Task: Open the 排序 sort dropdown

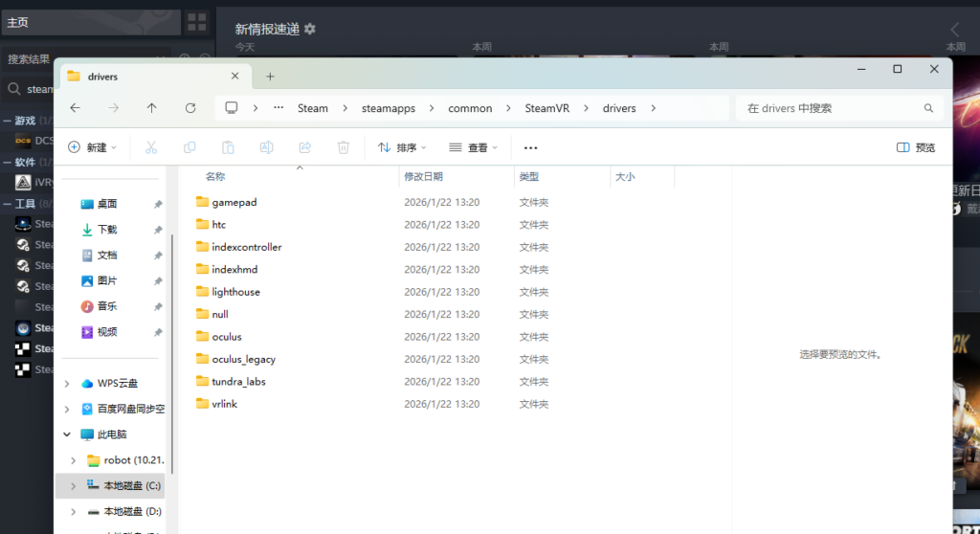Action: pos(402,147)
